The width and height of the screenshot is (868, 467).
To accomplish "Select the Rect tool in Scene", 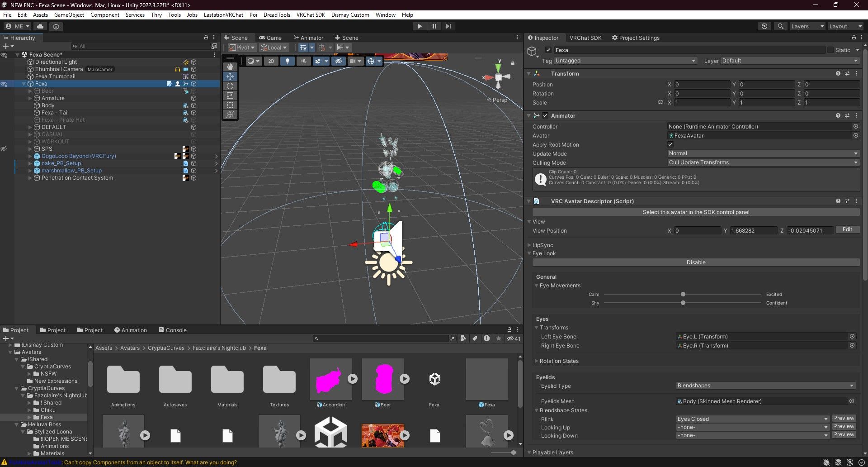I will [230, 105].
